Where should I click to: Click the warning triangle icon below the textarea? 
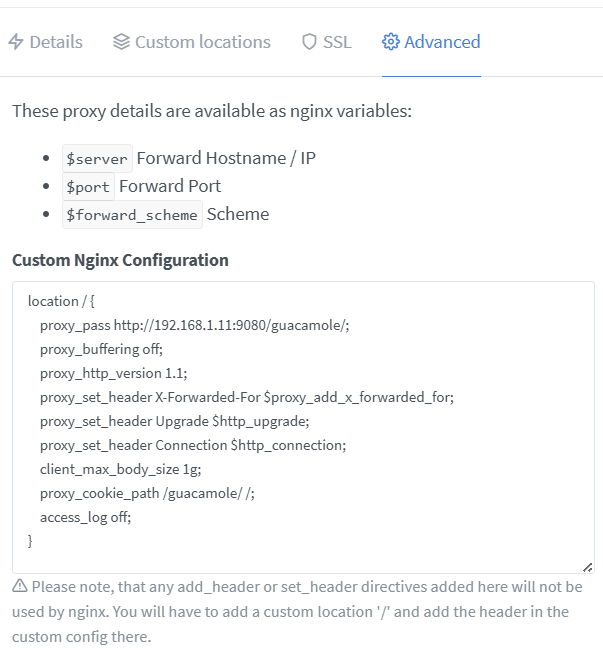[x=20, y=587]
